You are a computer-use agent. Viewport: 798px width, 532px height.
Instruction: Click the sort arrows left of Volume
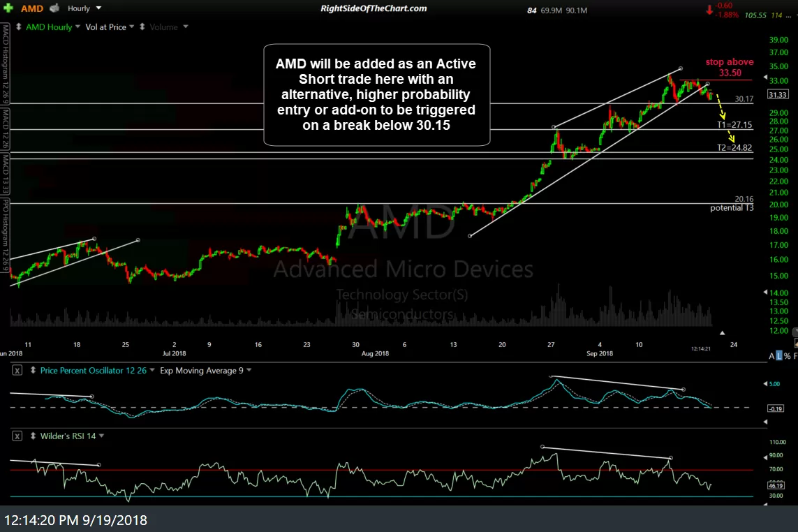point(142,27)
